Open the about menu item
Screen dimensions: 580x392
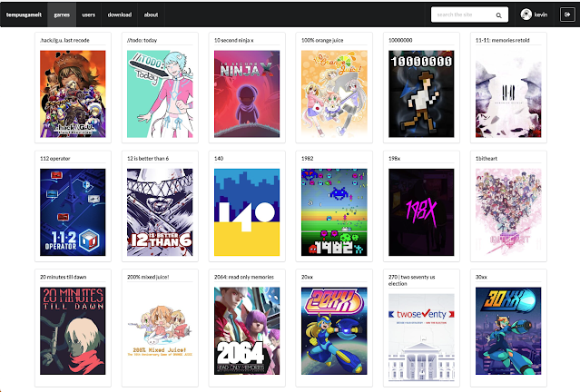click(x=151, y=15)
